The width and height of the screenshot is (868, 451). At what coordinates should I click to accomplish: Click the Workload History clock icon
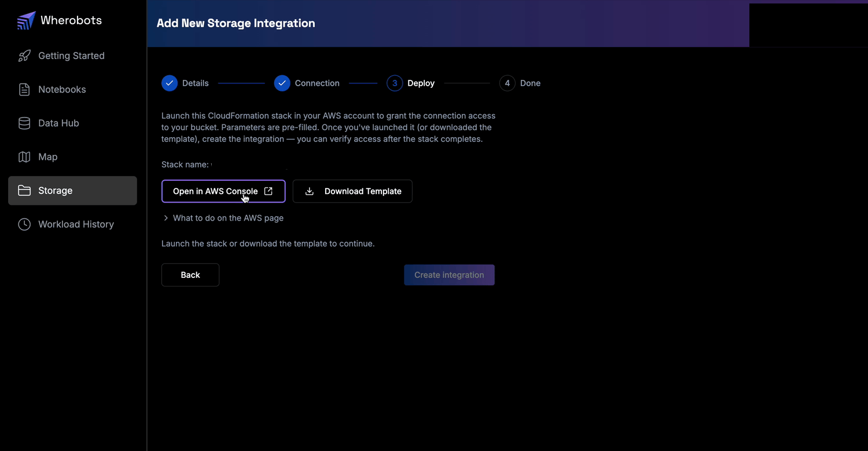(24, 224)
